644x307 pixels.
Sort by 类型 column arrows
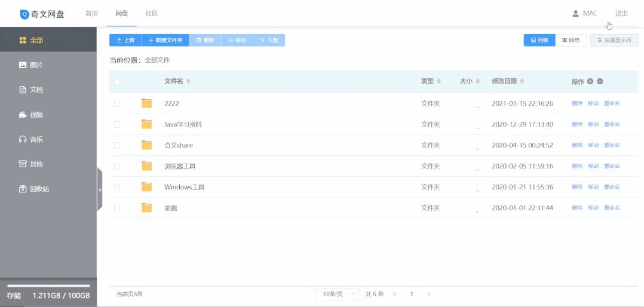coord(438,81)
